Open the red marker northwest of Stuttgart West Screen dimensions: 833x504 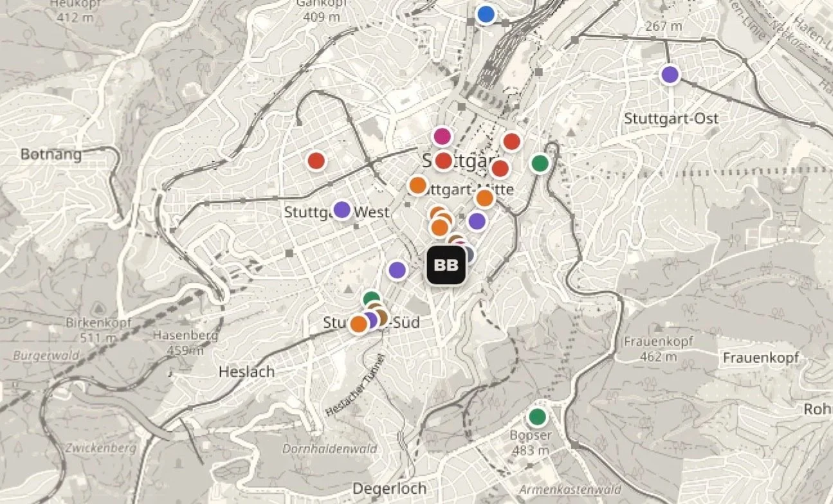coord(316,161)
